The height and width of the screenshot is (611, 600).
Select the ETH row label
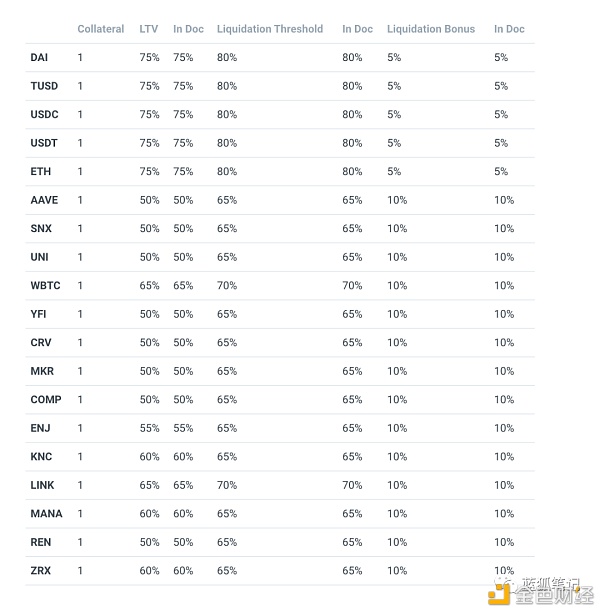pyautogui.click(x=41, y=171)
